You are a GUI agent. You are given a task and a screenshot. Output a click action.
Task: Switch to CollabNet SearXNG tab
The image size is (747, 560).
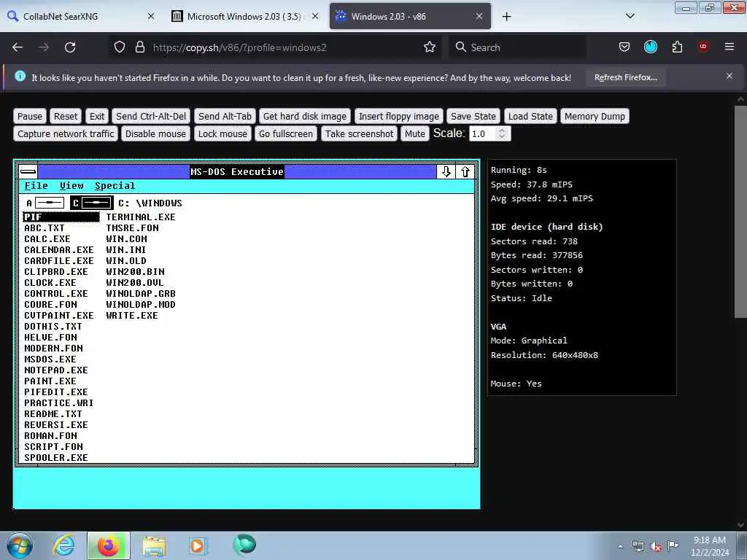pos(81,16)
